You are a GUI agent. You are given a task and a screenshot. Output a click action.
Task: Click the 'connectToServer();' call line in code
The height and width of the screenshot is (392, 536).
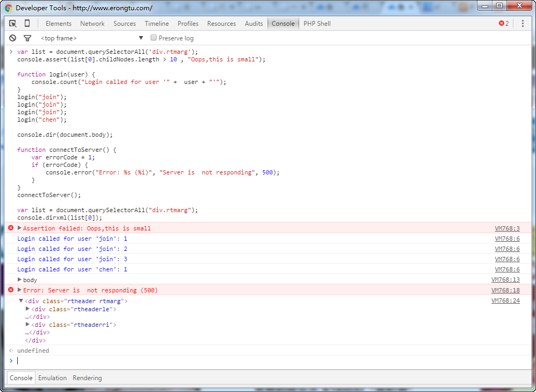(49, 195)
